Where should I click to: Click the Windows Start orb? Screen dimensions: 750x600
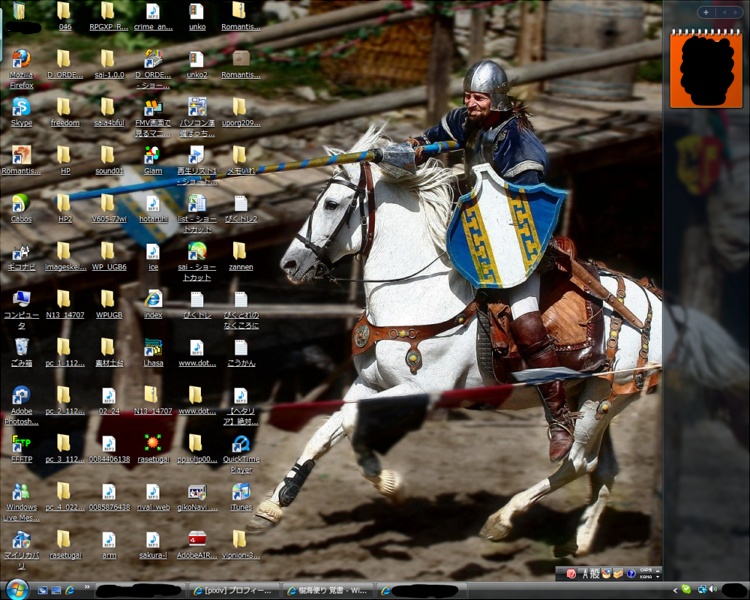pyautogui.click(x=18, y=589)
